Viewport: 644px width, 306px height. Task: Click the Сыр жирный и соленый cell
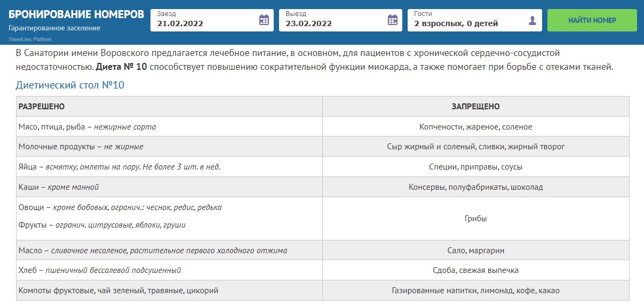[x=476, y=147]
